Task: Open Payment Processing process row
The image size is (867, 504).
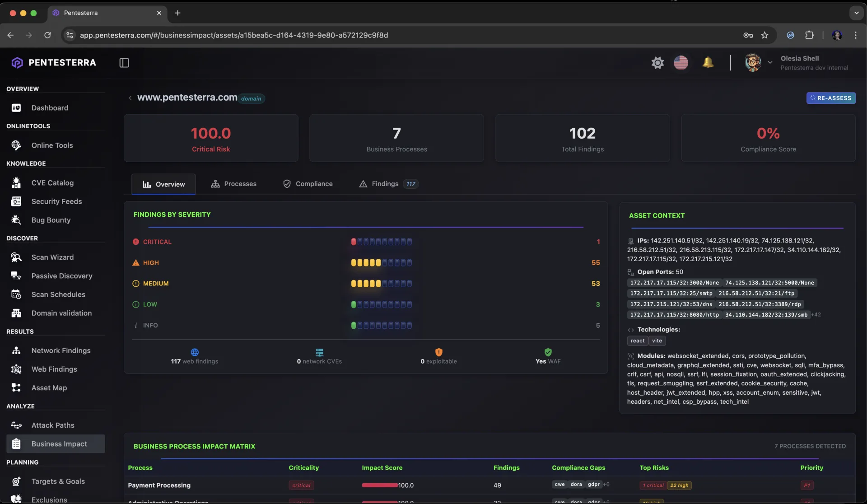Action: click(x=159, y=485)
